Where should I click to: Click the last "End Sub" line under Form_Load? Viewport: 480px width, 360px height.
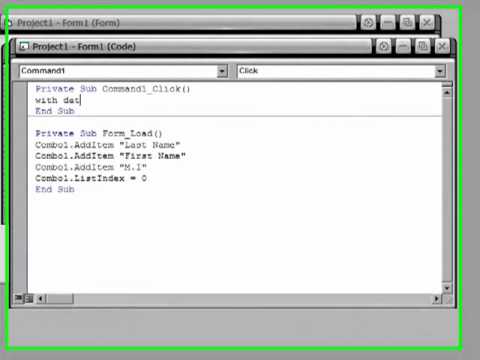coord(55,189)
